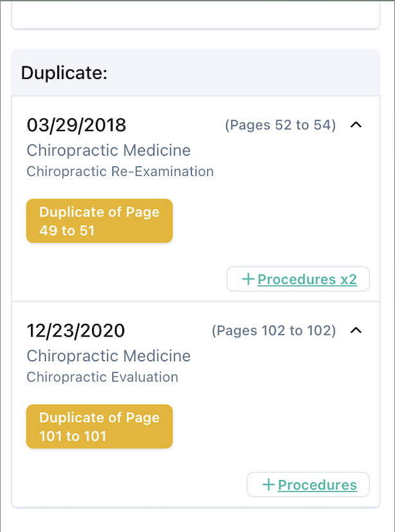395x532 pixels.
Task: Click Chiropractic Medicine under 03/29/2018
Action: pos(109,150)
